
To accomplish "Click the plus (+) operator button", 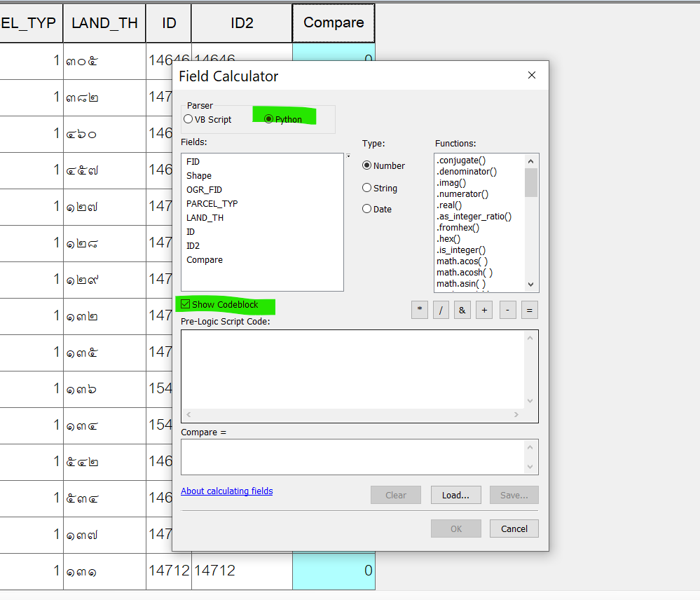I will tap(484, 310).
